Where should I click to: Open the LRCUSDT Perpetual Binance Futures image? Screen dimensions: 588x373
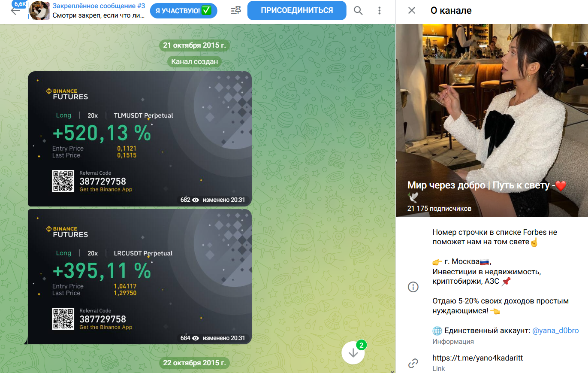pos(139,276)
